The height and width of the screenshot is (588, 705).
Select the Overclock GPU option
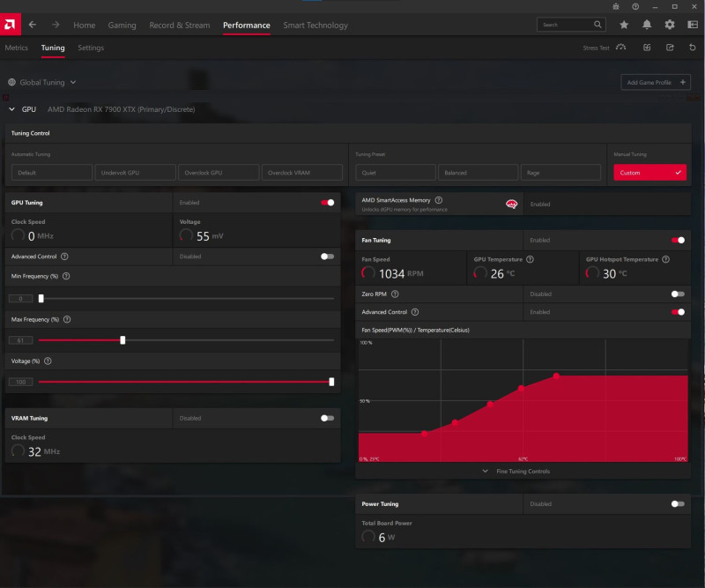tap(219, 173)
